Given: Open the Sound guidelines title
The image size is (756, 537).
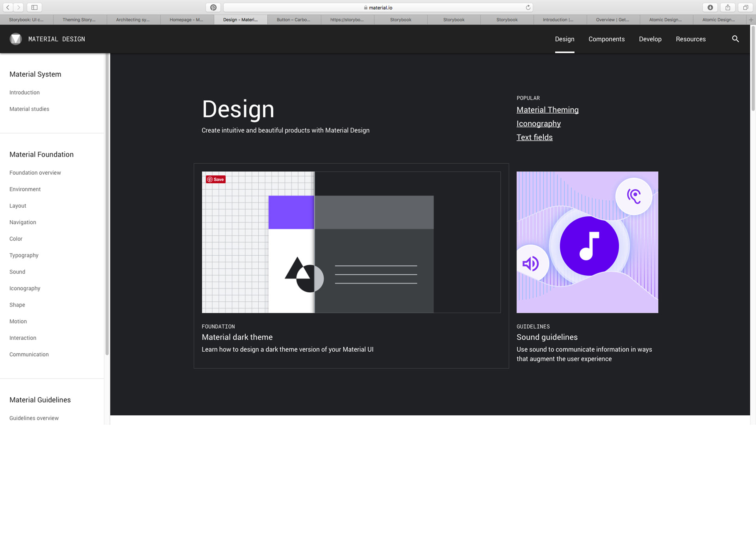Looking at the screenshot, I should pos(547,337).
